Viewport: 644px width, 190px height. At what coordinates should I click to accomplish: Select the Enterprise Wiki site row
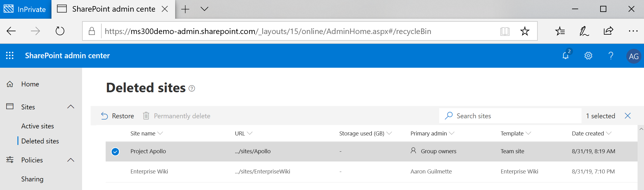click(149, 172)
